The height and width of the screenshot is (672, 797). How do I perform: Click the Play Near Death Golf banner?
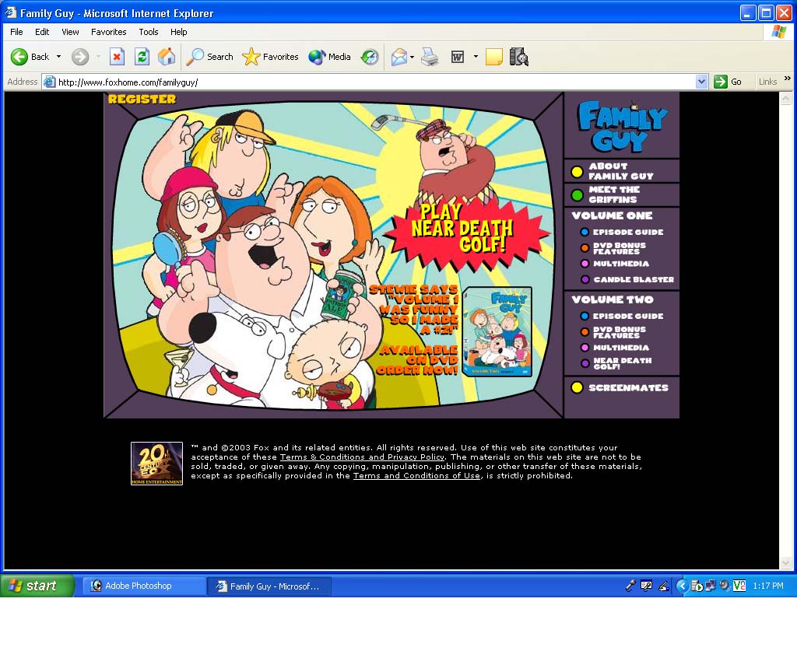click(x=462, y=228)
